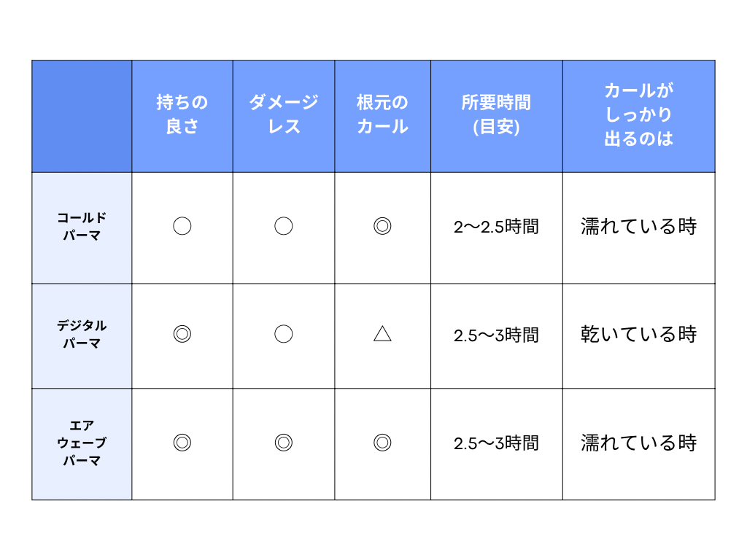Click the single circle for デジタルパーマ ダメージレス

pos(284,334)
